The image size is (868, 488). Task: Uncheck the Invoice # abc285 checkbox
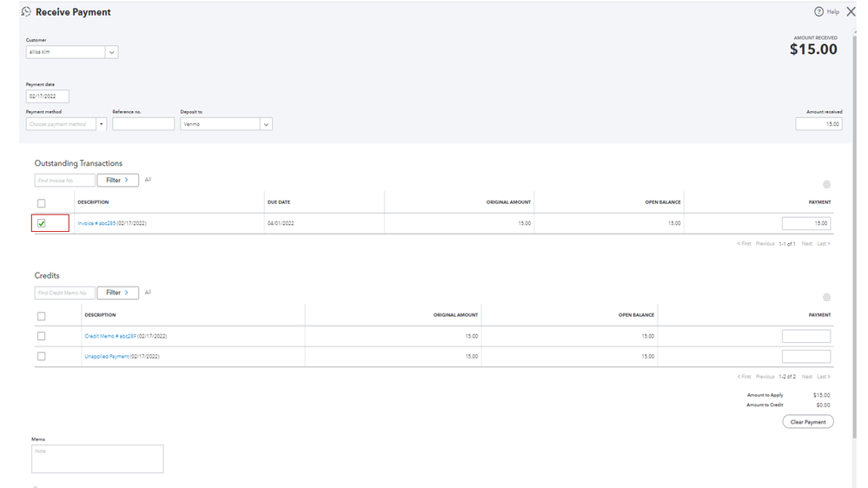41,224
